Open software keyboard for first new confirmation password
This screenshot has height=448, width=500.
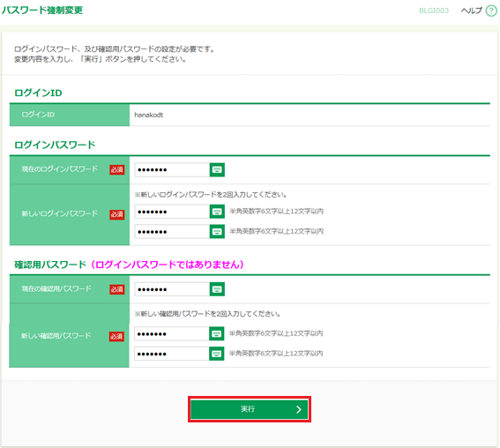click(217, 334)
